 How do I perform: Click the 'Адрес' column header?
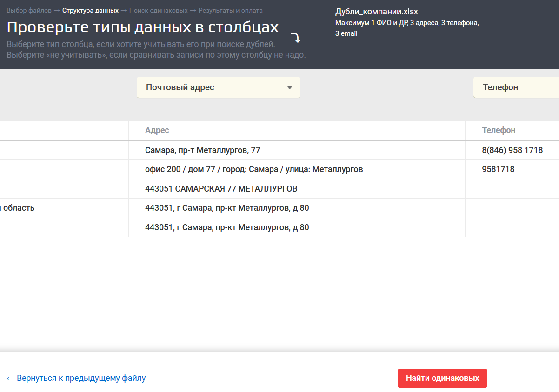[157, 130]
